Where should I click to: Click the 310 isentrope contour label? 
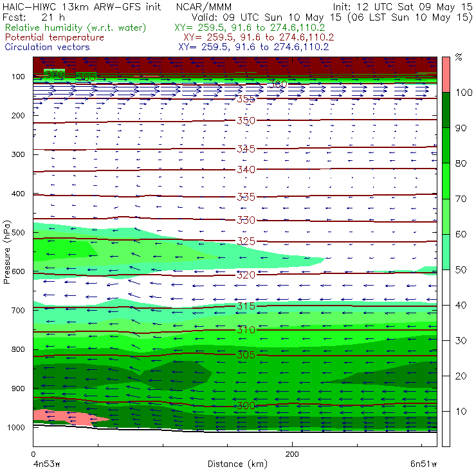tap(246, 329)
